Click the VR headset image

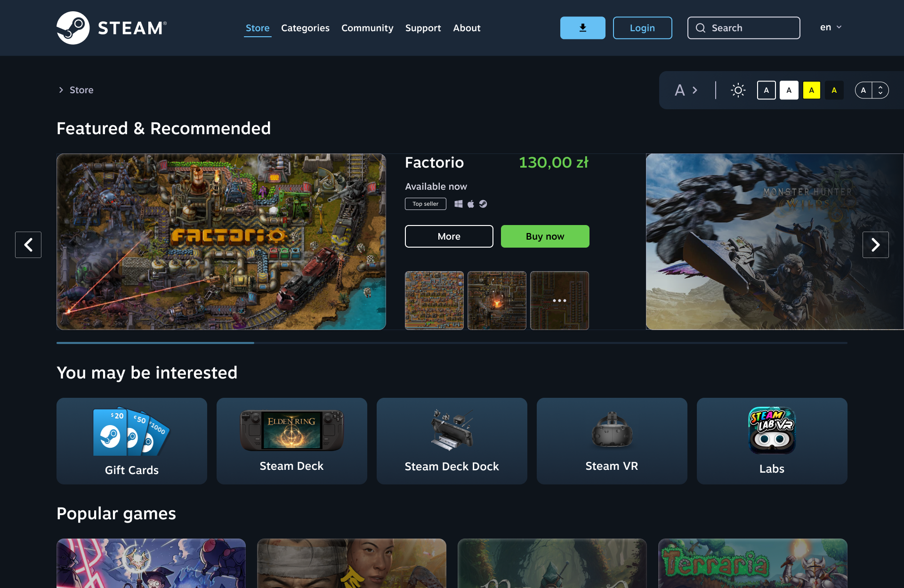coord(612,430)
